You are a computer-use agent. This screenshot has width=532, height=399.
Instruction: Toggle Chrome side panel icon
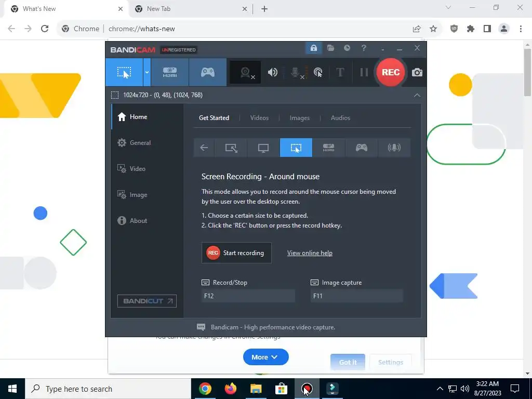pyautogui.click(x=487, y=29)
